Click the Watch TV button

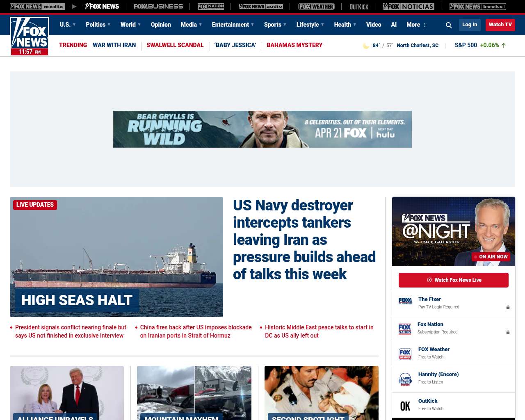pos(500,25)
